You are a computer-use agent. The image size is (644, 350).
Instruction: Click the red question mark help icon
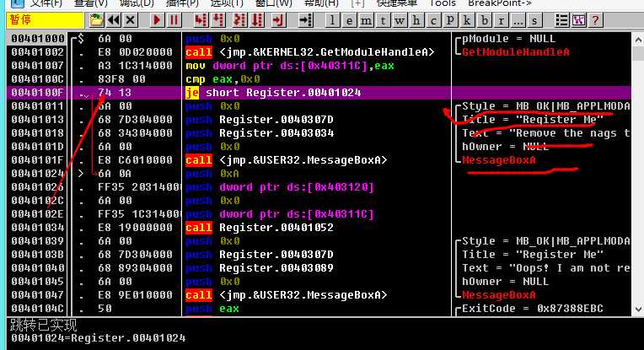click(596, 19)
